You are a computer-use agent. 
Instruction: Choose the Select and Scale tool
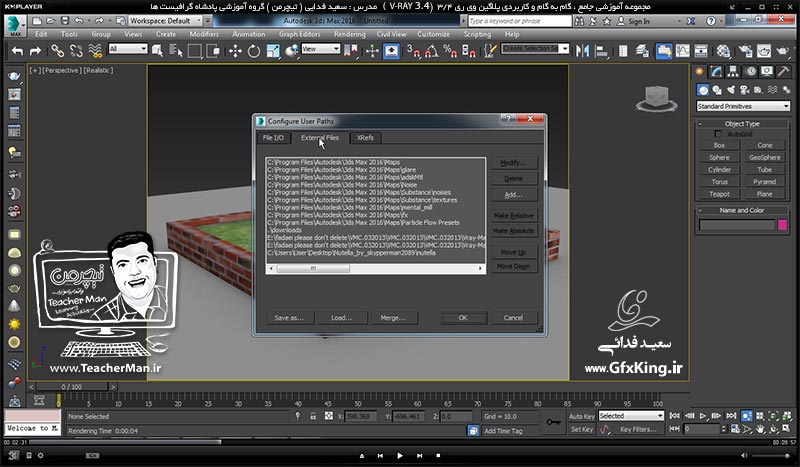pos(273,51)
